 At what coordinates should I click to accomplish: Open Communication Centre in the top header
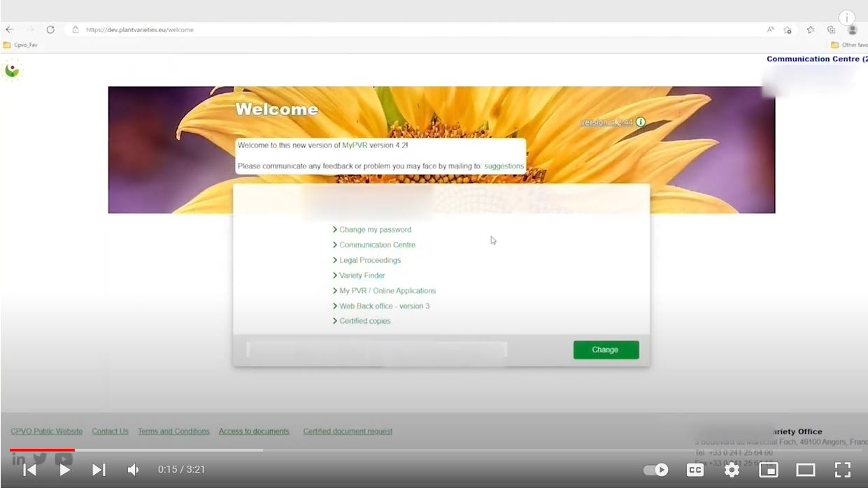(817, 59)
